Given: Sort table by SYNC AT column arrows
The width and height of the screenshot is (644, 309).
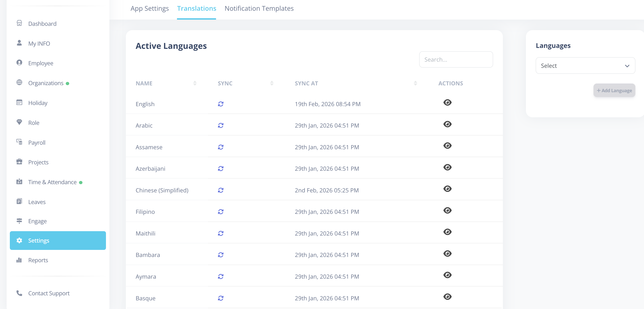Looking at the screenshot, I should (x=415, y=83).
